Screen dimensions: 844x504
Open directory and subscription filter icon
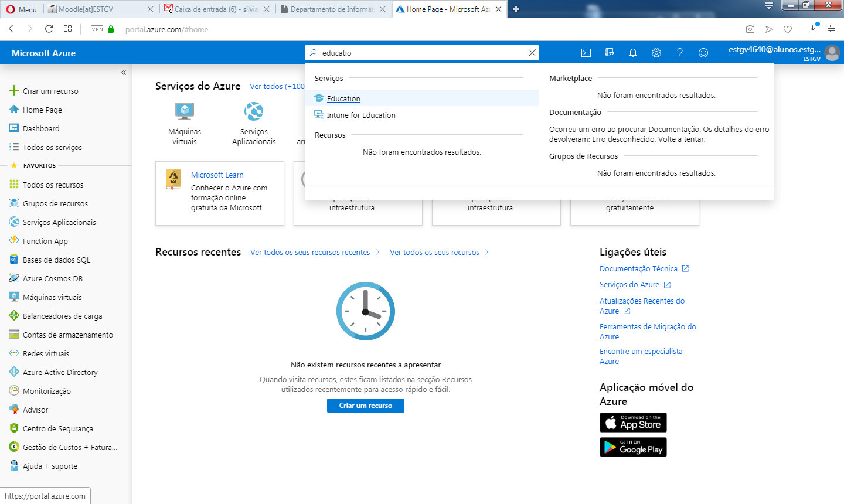coord(610,53)
